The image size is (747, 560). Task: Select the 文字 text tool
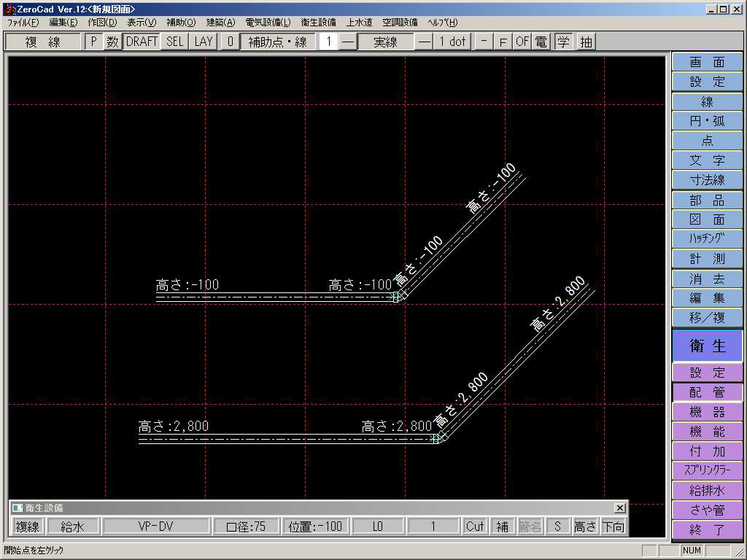pos(707,160)
